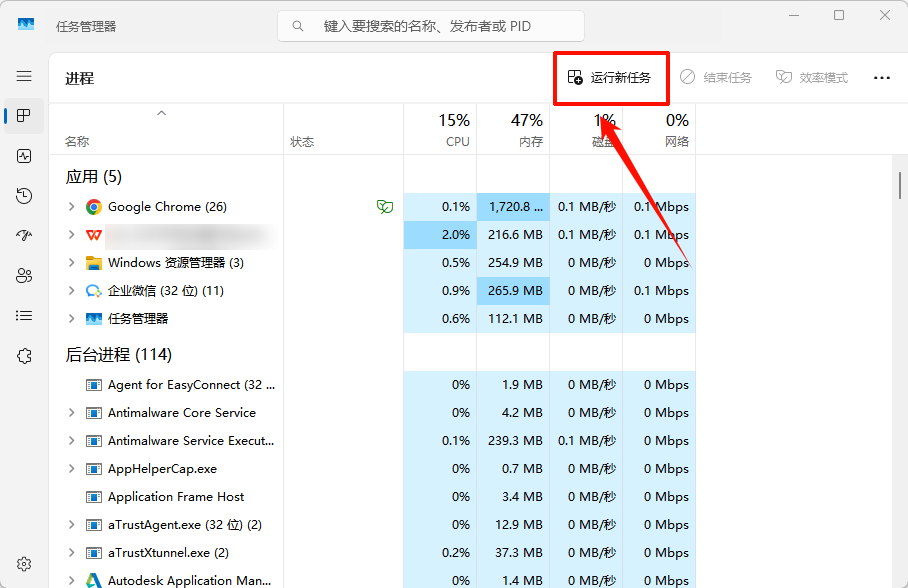
Task: Open the Details page list icon
Action: pyautogui.click(x=24, y=316)
